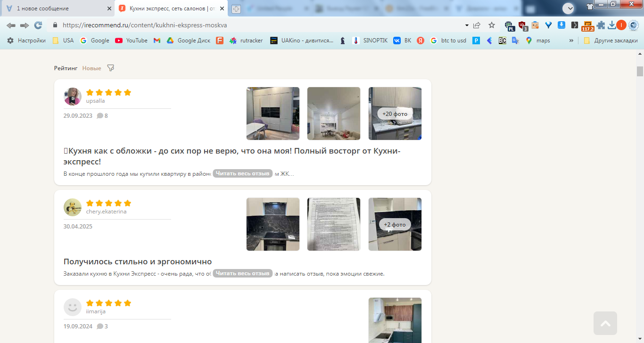
Task: Open the Google Диск bookmark
Action: tap(189, 41)
